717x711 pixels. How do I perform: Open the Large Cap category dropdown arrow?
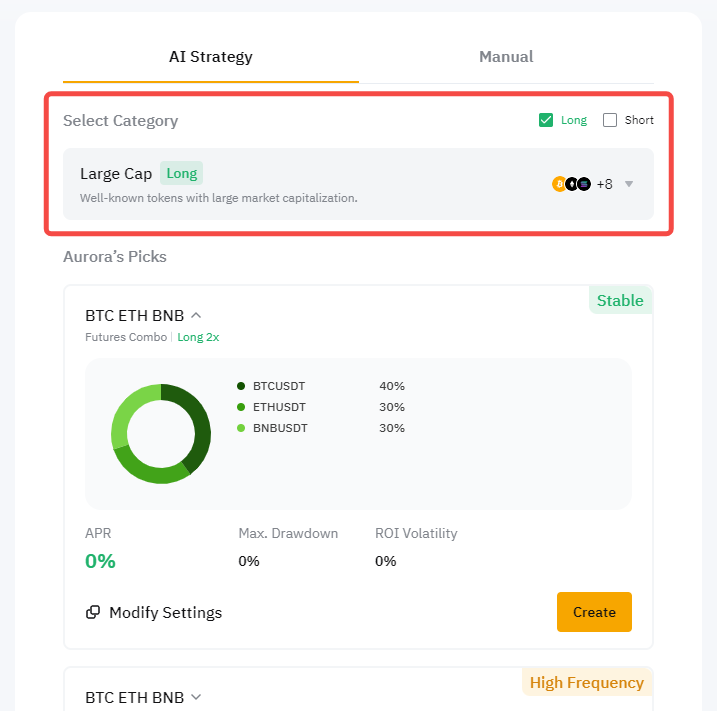[629, 184]
